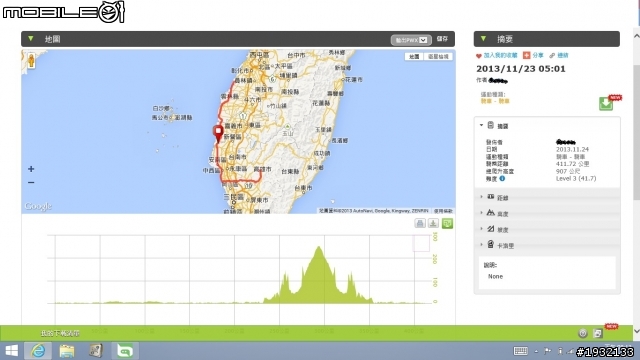Expand the 距離 section
Viewport: 640px width, 360px height.
[547, 198]
